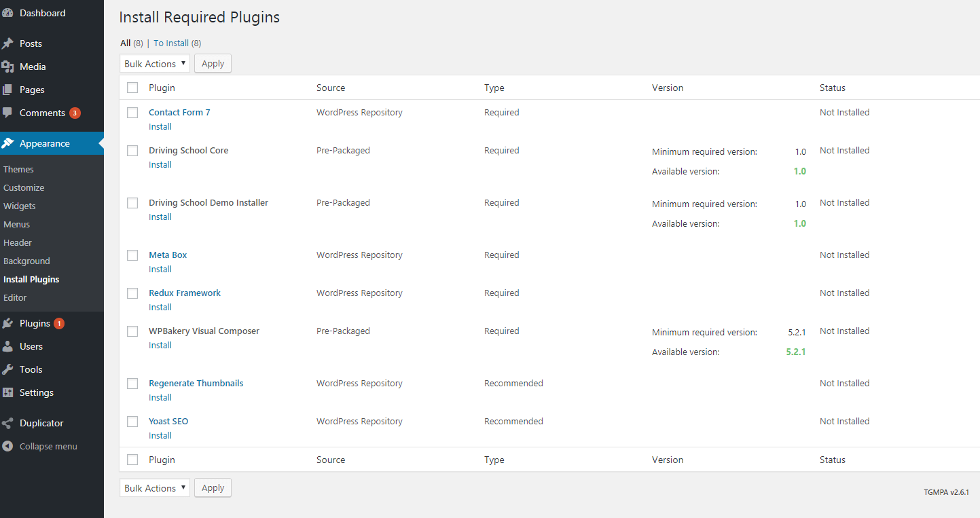Click the Collapse menu arrow icon
980x518 pixels.
pos(7,446)
